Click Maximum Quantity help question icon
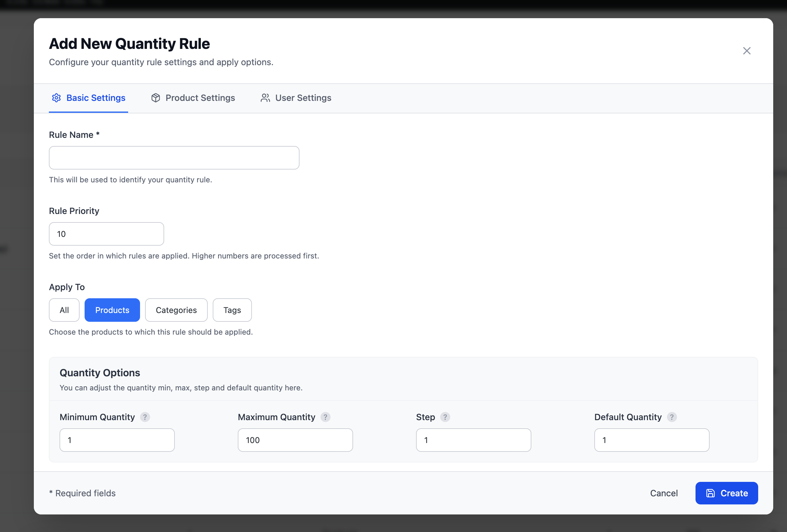This screenshot has width=787, height=532. point(326,417)
